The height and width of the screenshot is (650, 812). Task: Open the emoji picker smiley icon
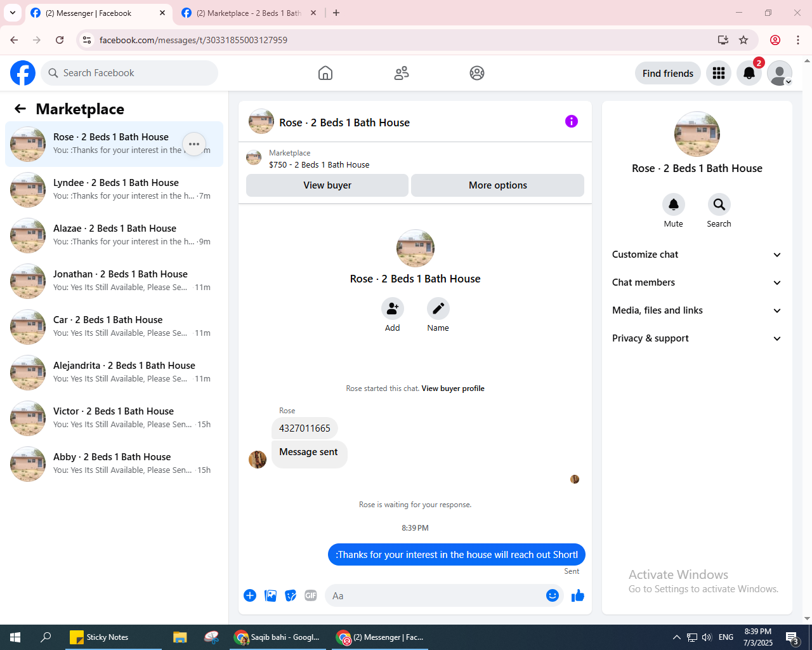(x=553, y=595)
